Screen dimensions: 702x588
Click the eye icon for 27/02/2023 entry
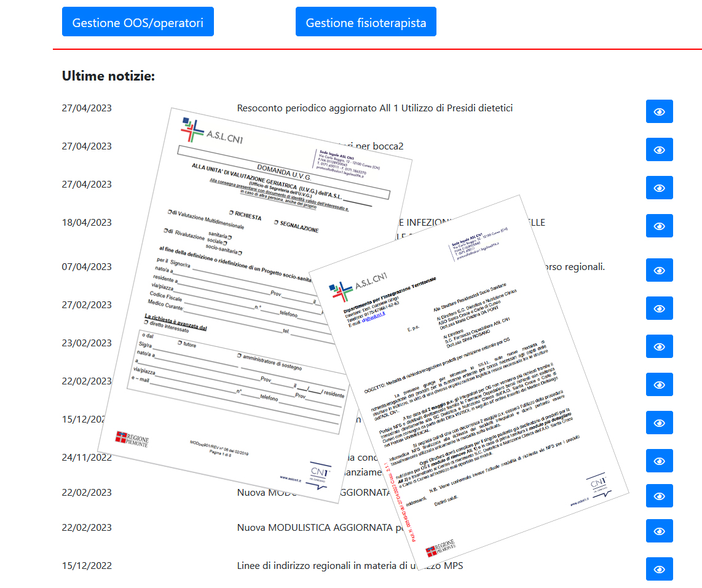(x=659, y=308)
